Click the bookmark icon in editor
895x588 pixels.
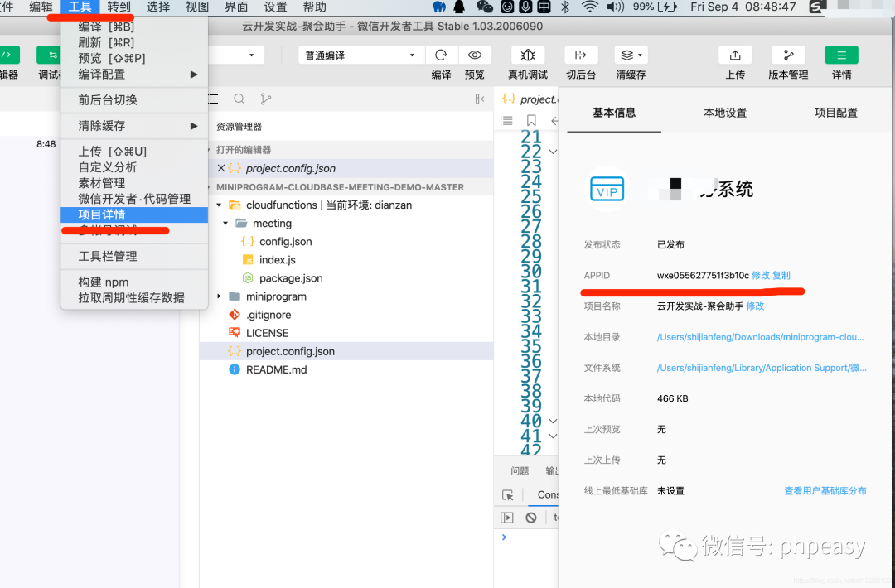tap(531, 120)
